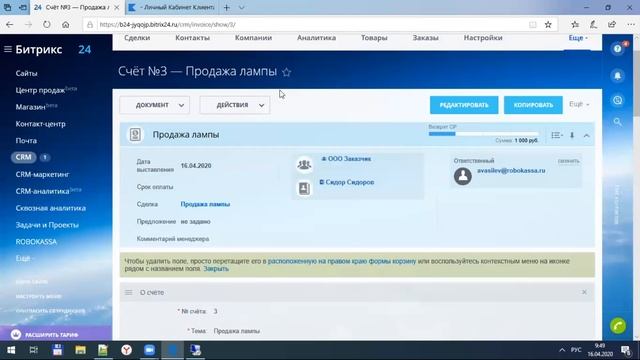Open the Настройки tab
The image size is (640, 360).
[x=483, y=38]
